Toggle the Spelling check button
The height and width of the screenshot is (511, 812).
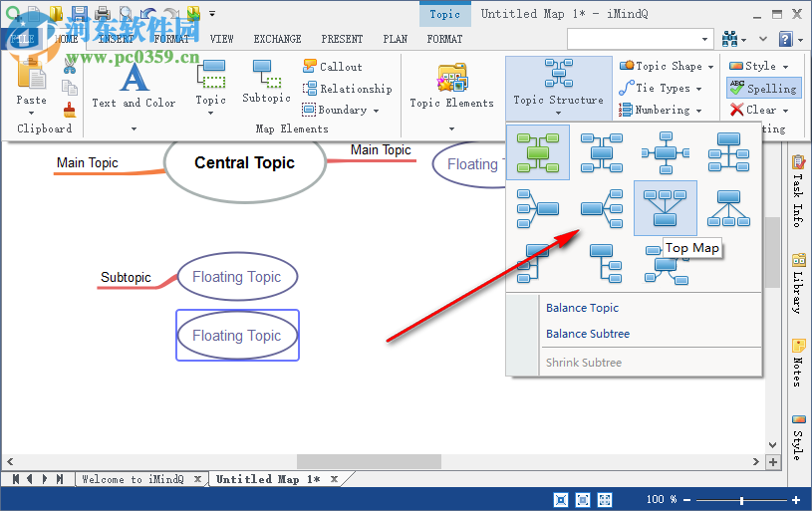(764, 88)
